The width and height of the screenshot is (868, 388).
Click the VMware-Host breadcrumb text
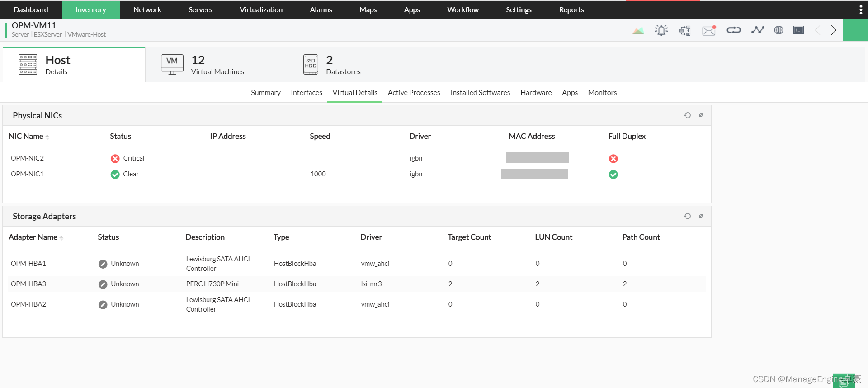pos(87,34)
